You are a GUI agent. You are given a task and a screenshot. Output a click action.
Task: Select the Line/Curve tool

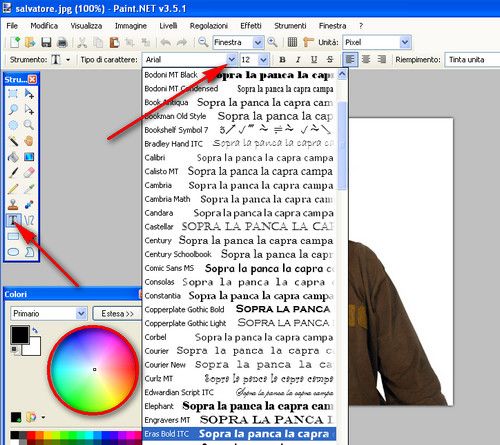coord(29,220)
